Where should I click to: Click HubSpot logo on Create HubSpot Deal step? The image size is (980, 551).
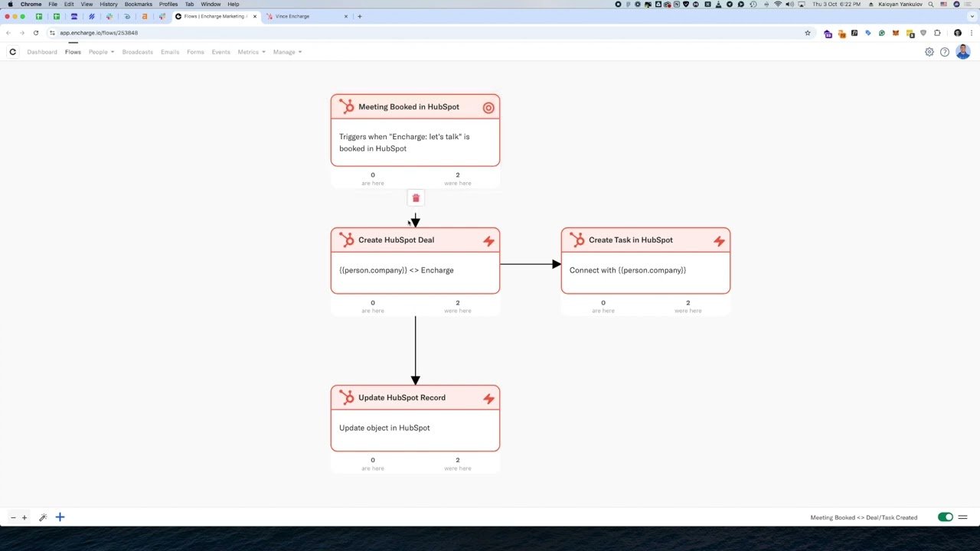pyautogui.click(x=347, y=240)
